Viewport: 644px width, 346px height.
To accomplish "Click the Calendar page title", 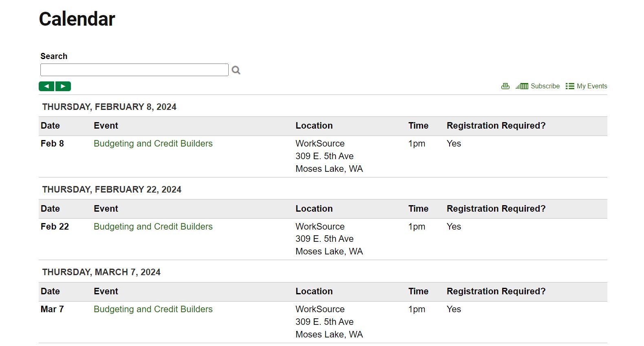I will pyautogui.click(x=77, y=19).
